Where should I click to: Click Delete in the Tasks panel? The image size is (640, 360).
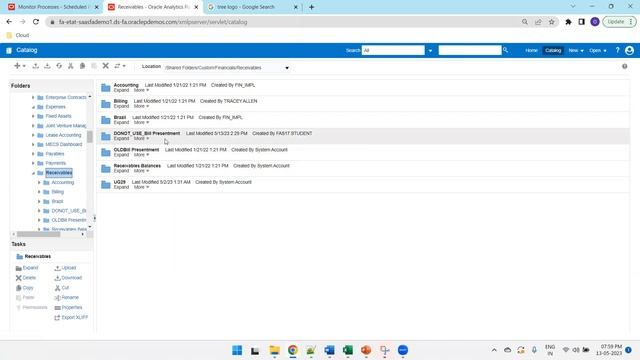(x=26, y=278)
